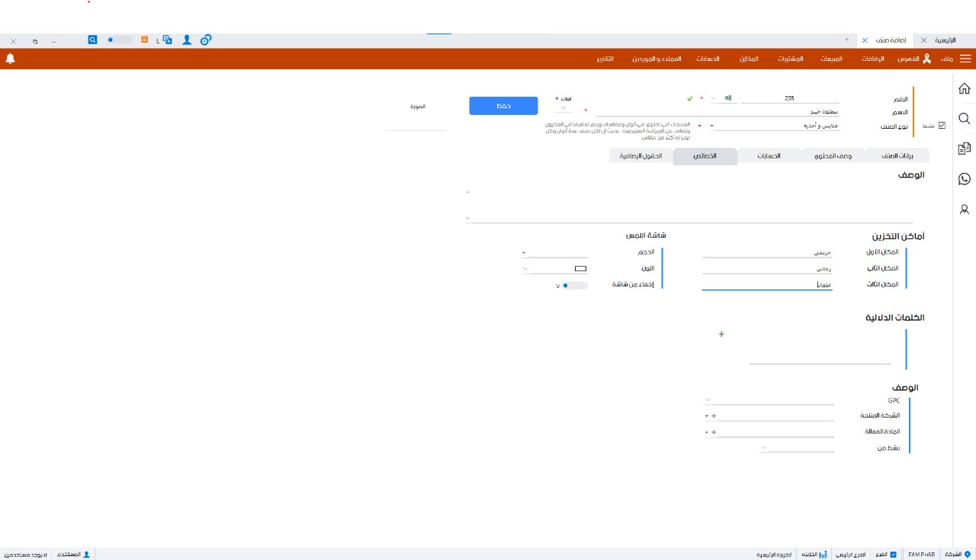Click the documents icon in the sidebar
The width and height of the screenshot is (976, 560).
click(964, 149)
